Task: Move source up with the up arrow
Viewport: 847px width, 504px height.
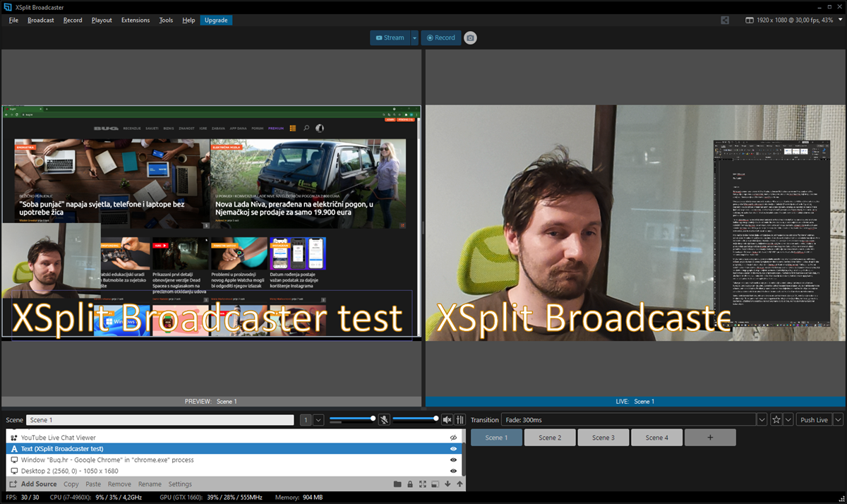Action: click(x=459, y=484)
